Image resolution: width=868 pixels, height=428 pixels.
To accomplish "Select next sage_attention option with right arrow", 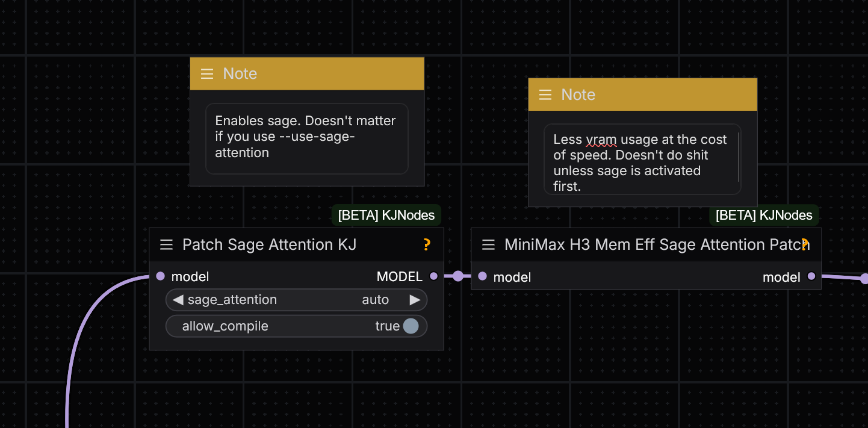I will click(x=414, y=300).
